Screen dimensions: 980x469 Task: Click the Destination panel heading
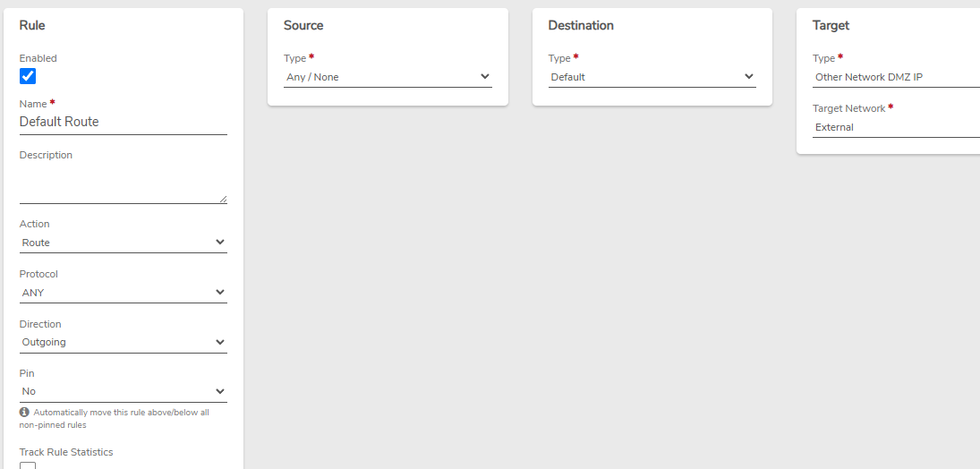[x=581, y=26]
